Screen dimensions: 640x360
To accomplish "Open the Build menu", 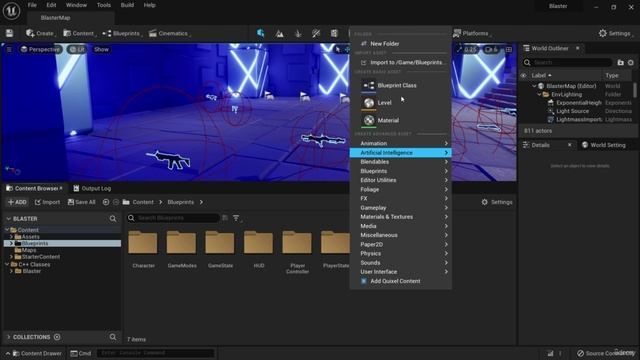I will 127,5.
